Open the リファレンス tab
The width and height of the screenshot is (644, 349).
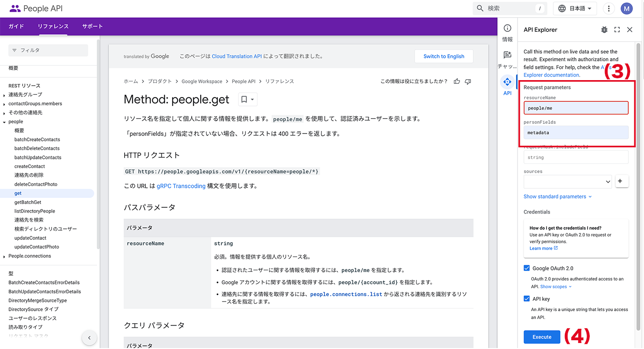coord(53,26)
